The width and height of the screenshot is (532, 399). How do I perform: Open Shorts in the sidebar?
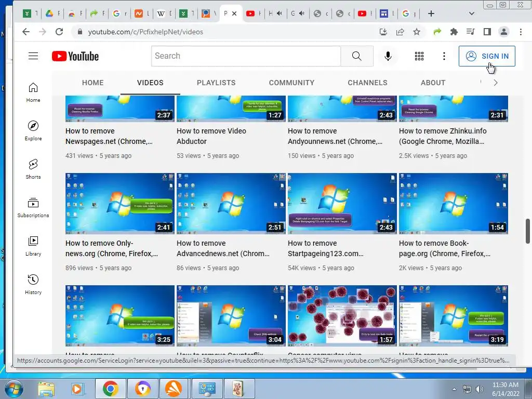33,169
